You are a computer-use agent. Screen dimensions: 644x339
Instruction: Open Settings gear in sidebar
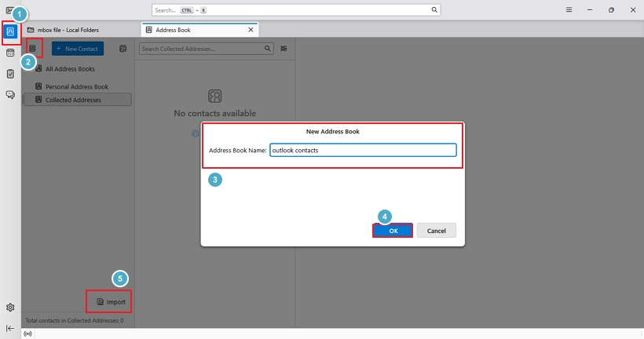(10, 308)
